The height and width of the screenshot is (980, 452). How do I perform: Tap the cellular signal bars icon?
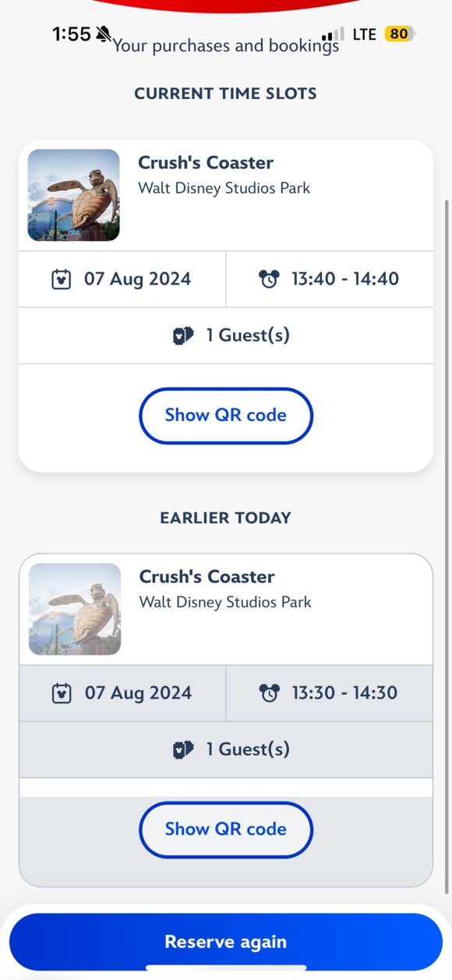334,34
